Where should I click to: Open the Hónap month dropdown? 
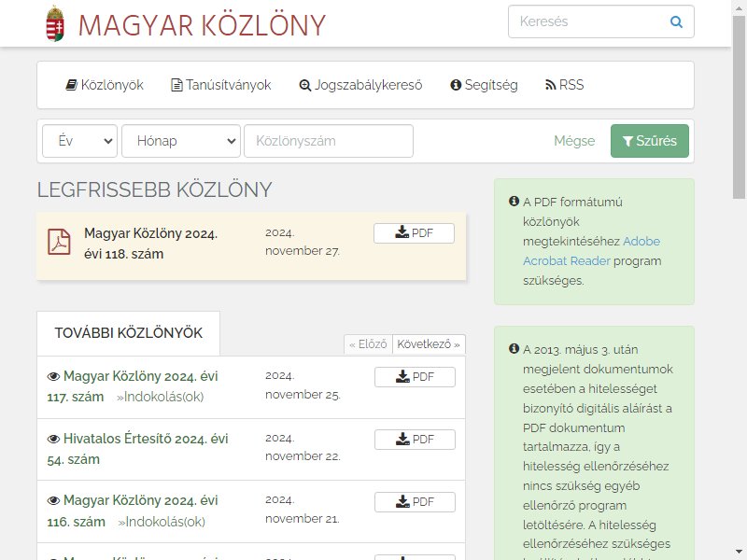tap(181, 141)
